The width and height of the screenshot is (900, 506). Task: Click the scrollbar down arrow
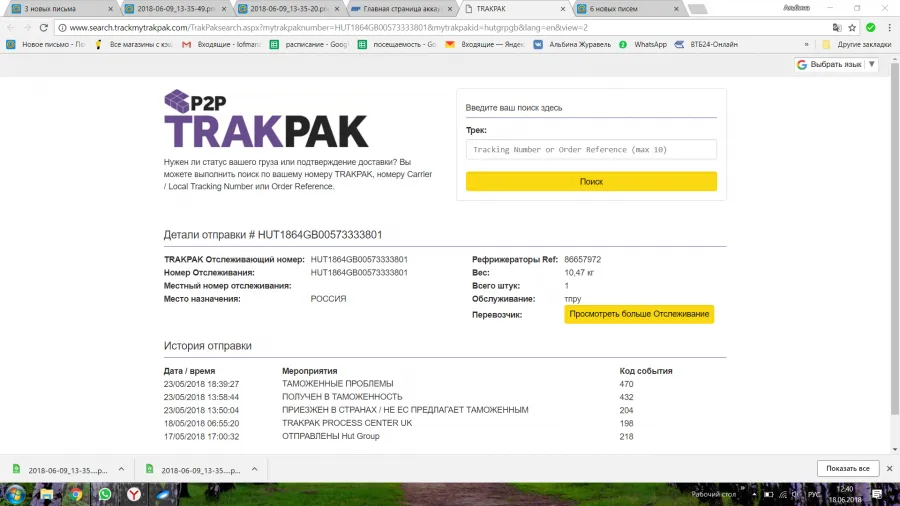pos(895,449)
